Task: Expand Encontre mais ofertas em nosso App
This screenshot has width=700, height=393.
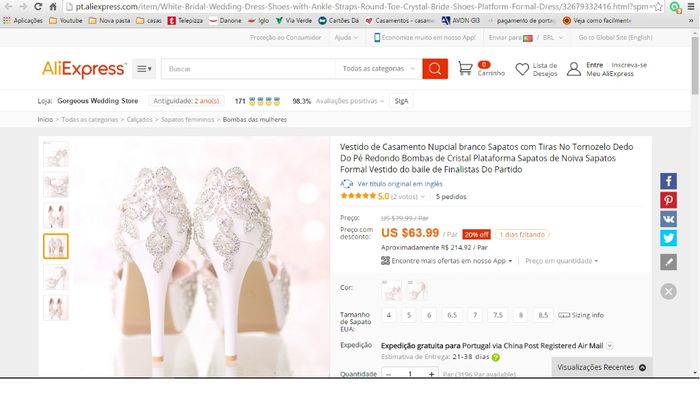Action: (446, 261)
